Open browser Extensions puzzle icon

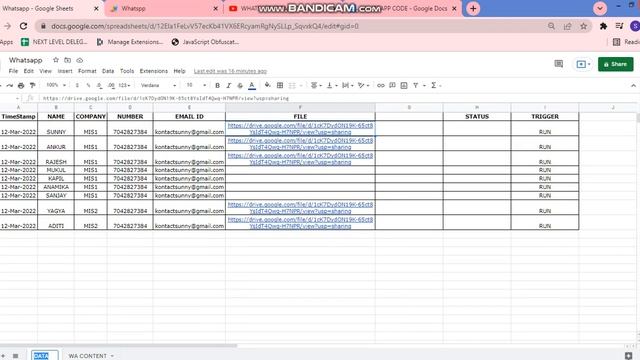[x=603, y=26]
